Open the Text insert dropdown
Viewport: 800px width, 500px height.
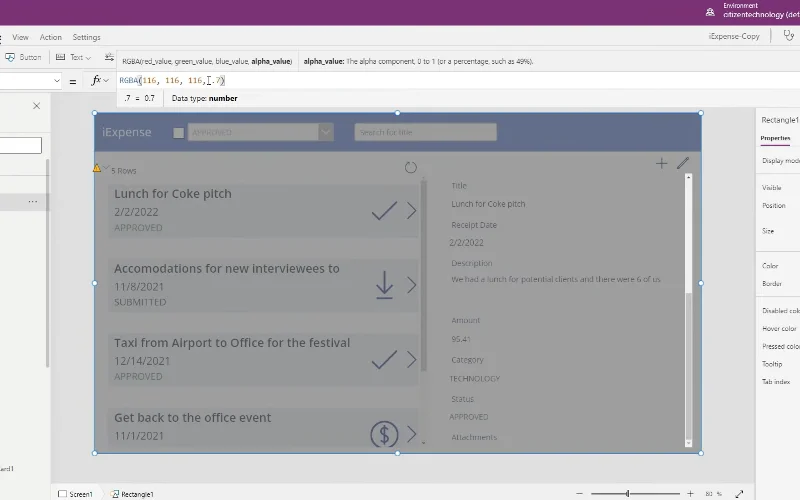[x=73, y=57]
